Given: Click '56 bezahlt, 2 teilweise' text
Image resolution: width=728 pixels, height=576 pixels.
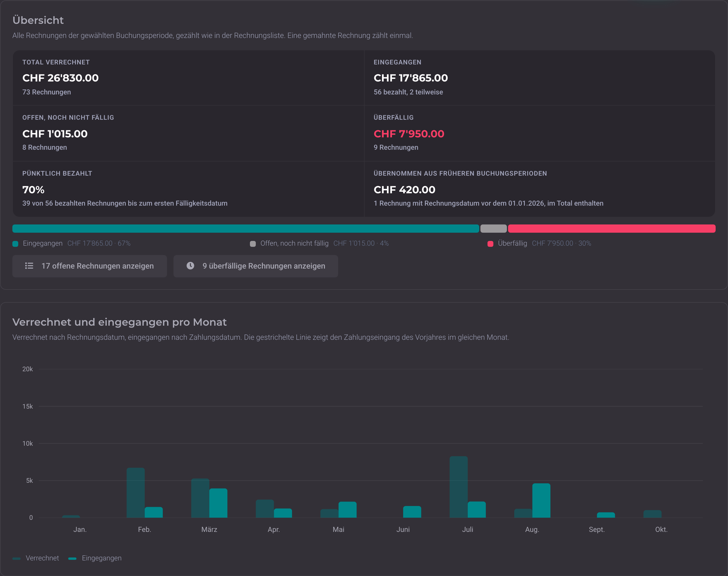Looking at the screenshot, I should pos(408,92).
